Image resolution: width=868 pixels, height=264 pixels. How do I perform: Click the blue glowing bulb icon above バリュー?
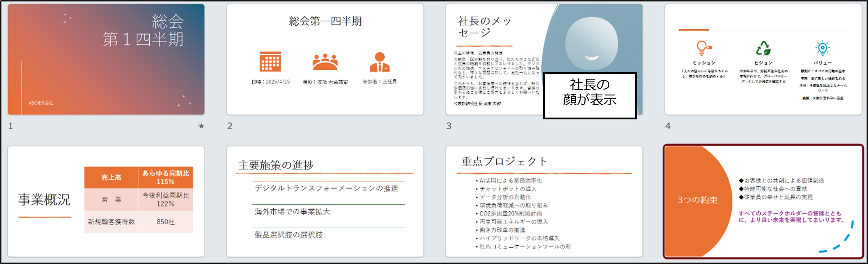tap(823, 48)
